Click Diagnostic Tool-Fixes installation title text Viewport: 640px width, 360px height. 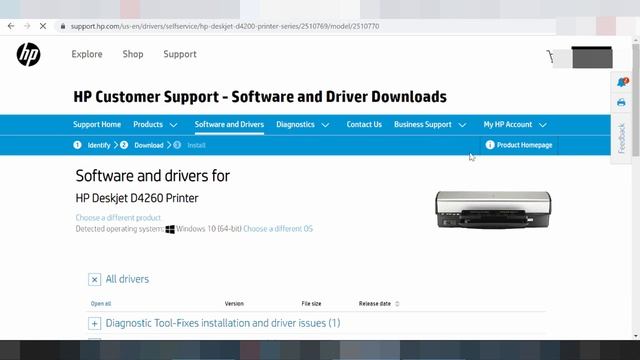[223, 323]
